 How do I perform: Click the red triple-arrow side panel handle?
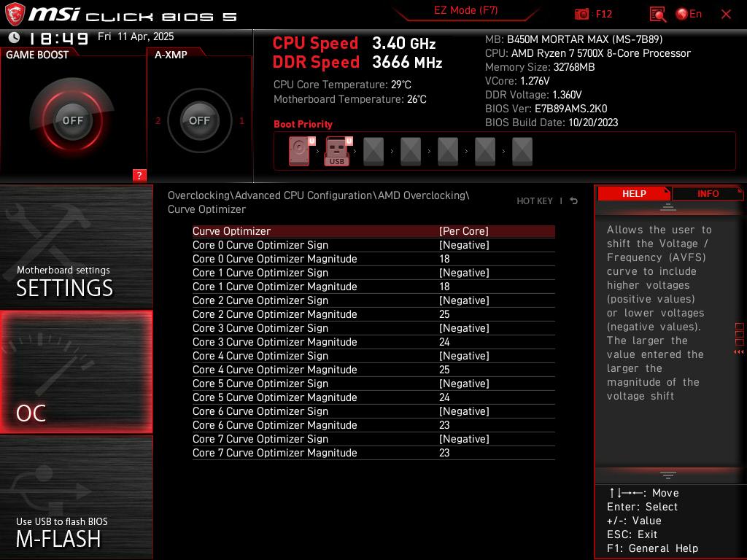739,352
